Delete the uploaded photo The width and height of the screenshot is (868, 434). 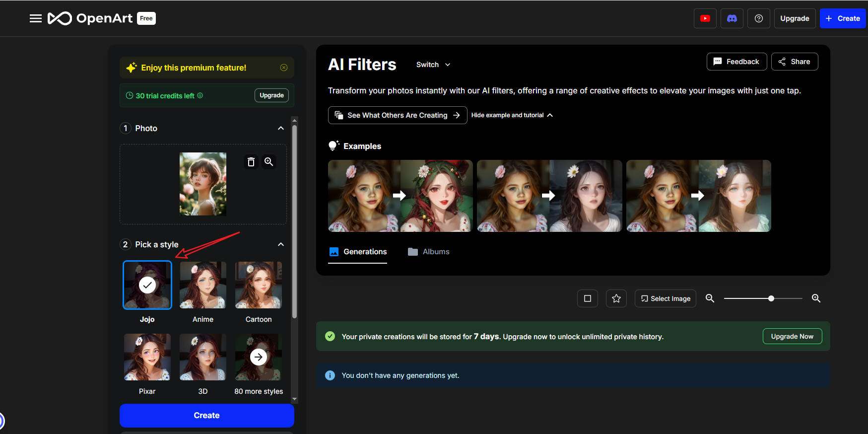(251, 162)
